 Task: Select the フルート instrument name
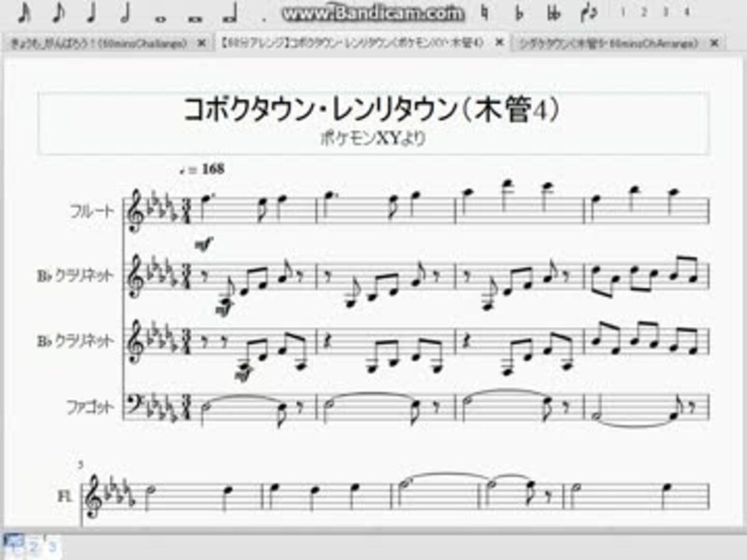pyautogui.click(x=92, y=211)
